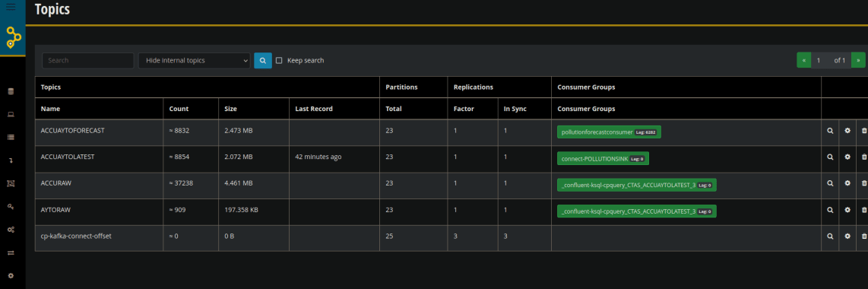Open the pollutionforecastconsumer consumer group badge

609,132
